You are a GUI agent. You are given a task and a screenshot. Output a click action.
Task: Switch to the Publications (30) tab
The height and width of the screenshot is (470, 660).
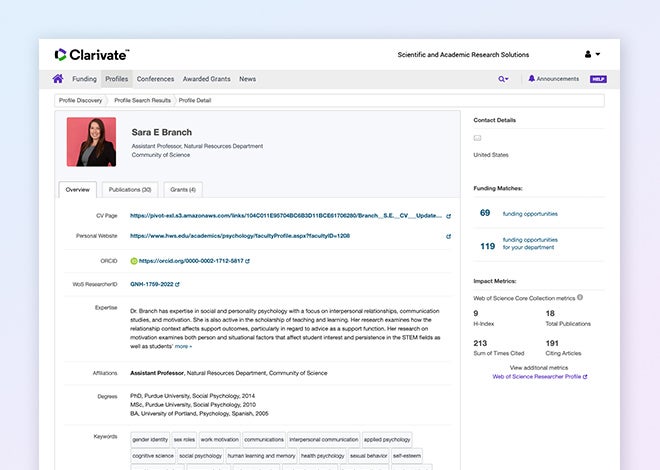pyautogui.click(x=130, y=189)
